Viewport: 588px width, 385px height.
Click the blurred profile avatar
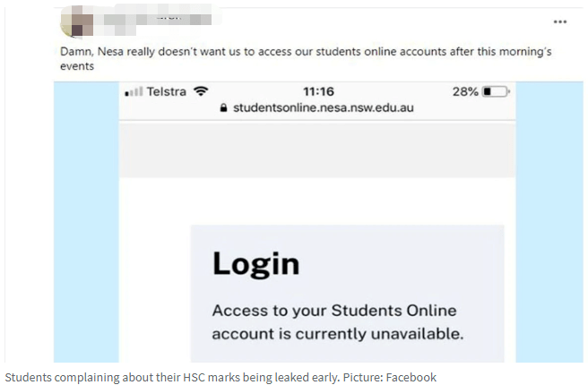(77, 21)
